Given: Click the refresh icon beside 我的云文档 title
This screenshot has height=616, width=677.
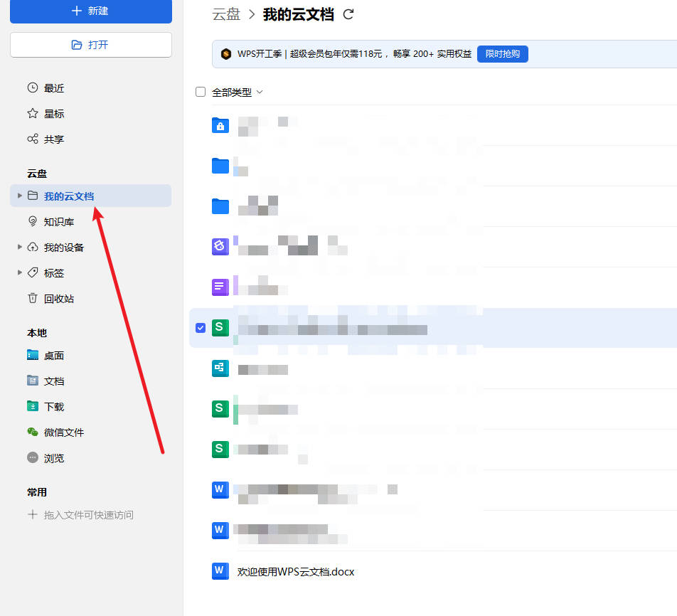Looking at the screenshot, I should (348, 14).
